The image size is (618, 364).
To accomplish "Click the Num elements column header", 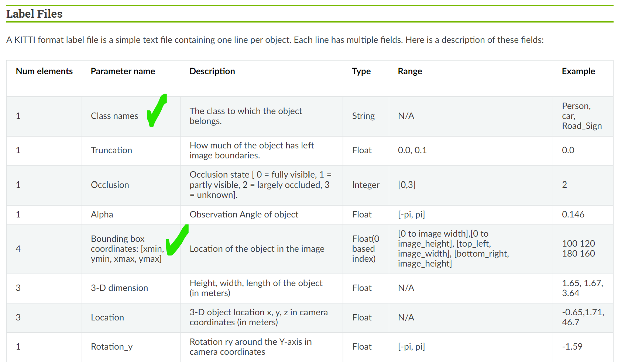I will click(x=44, y=71).
